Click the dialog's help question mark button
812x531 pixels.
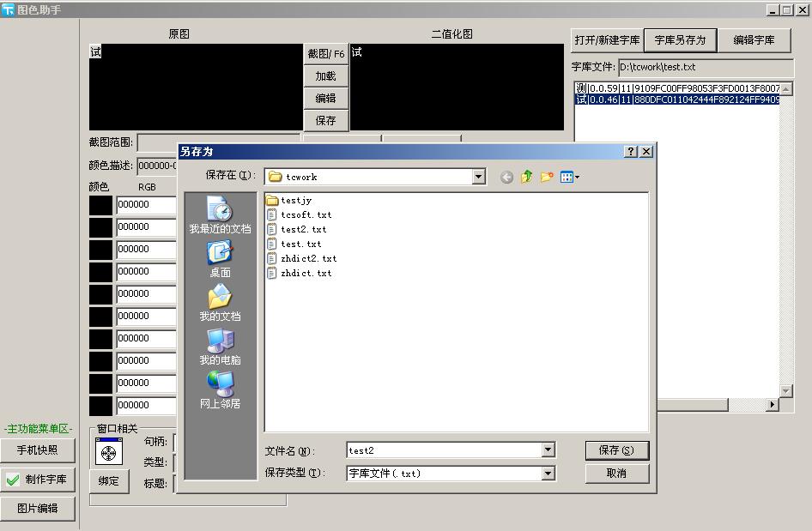pos(630,151)
